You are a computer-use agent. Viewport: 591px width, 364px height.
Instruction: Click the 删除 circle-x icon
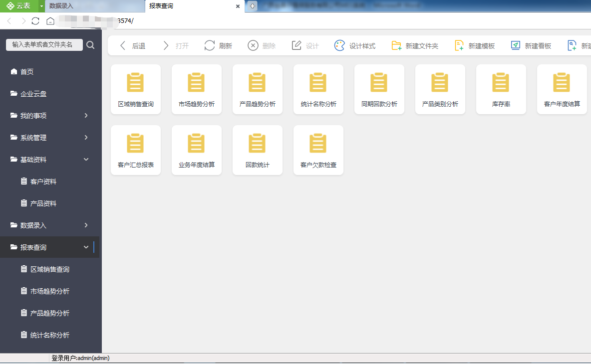[253, 45]
